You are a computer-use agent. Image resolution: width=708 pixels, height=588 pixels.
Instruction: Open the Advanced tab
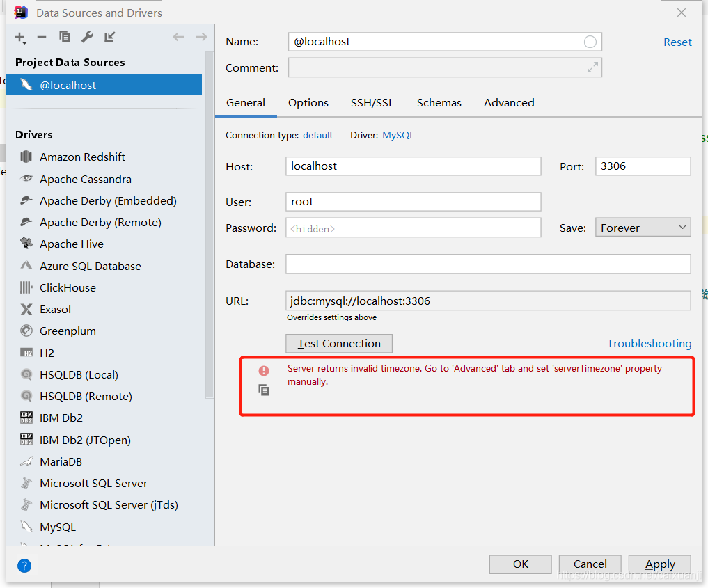click(509, 103)
